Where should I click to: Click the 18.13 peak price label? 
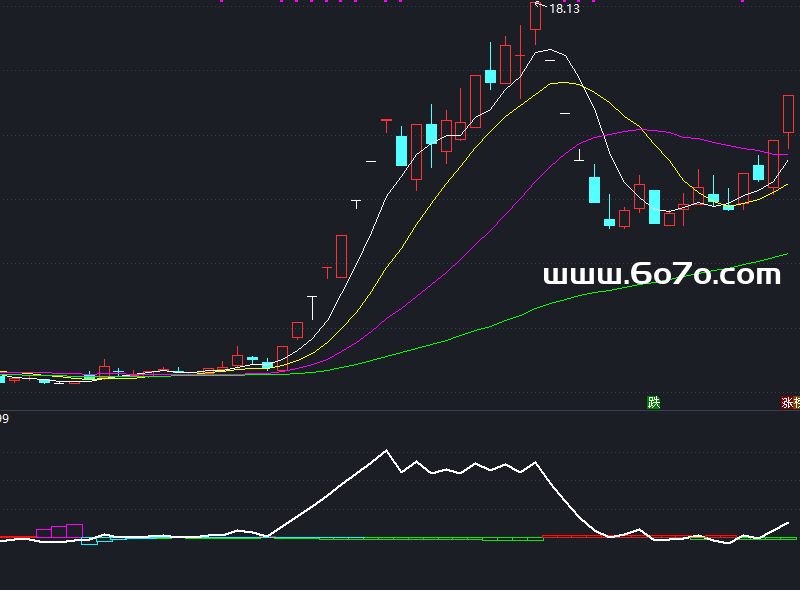pos(564,9)
